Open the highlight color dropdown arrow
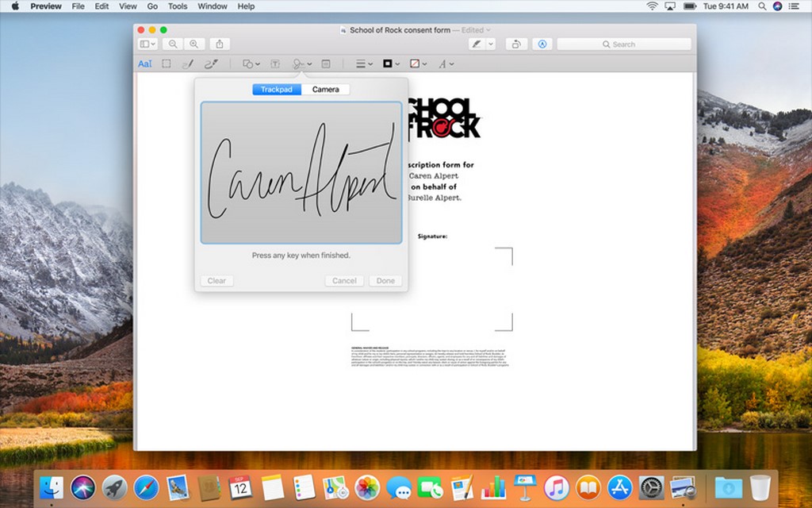812x508 pixels. [491, 44]
